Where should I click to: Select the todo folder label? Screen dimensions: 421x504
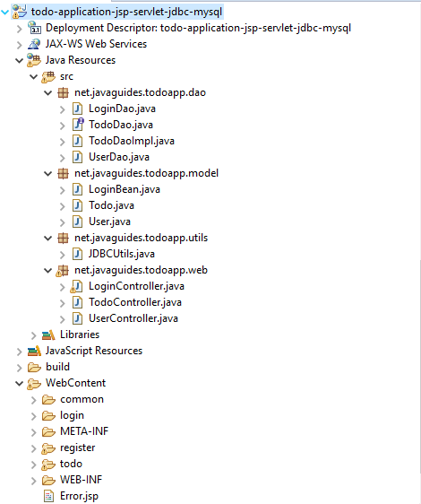pos(71,464)
